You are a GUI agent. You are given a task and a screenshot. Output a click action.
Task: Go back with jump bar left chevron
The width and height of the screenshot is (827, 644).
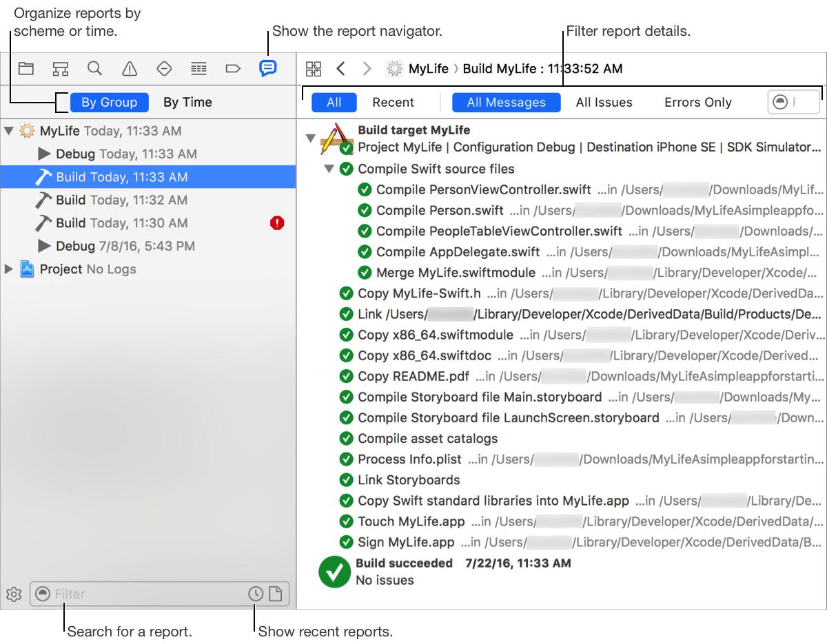(340, 68)
